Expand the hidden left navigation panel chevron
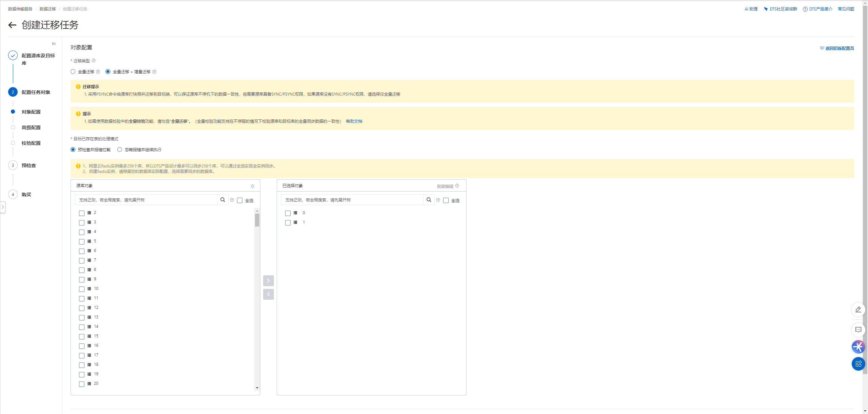The image size is (868, 414). tap(3, 207)
